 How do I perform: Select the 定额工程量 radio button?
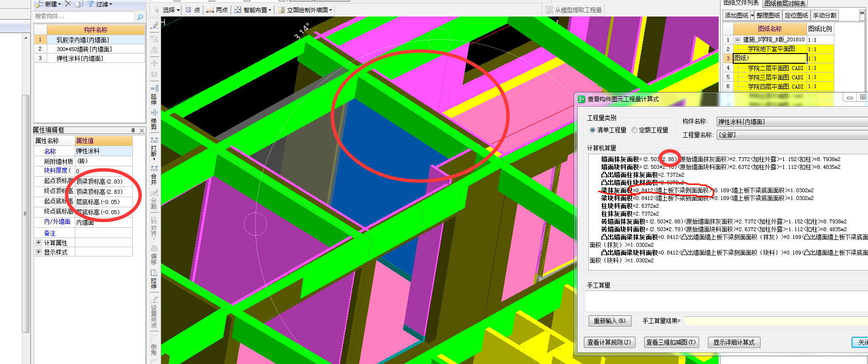coord(634,130)
